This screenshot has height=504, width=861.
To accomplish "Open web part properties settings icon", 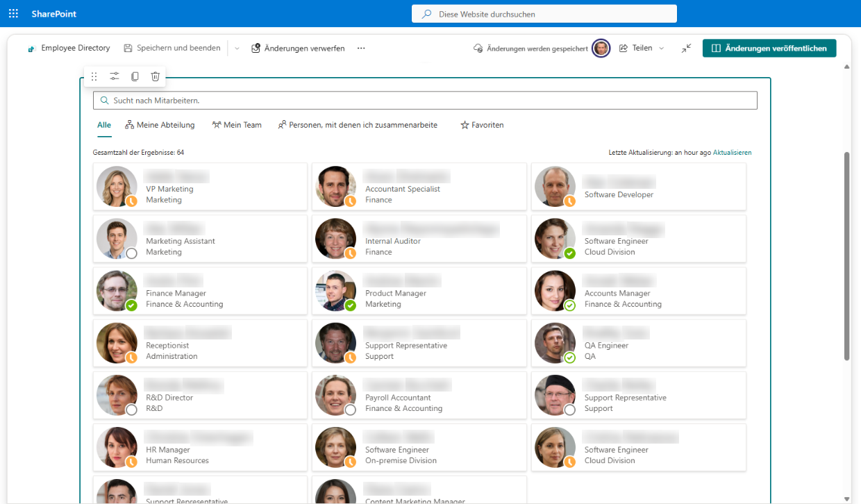I will pos(115,76).
